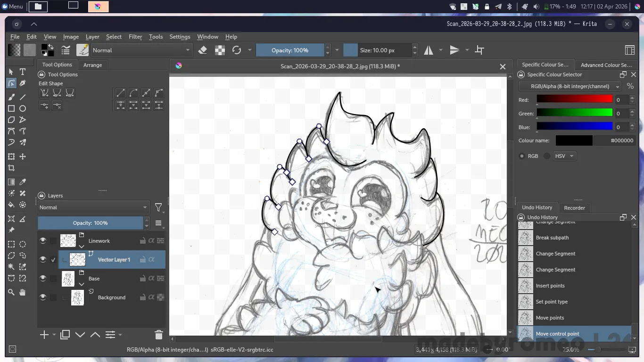Open the RGB/Alpha colour model dropdown
Screen dimensions: 644x362
click(x=570, y=86)
